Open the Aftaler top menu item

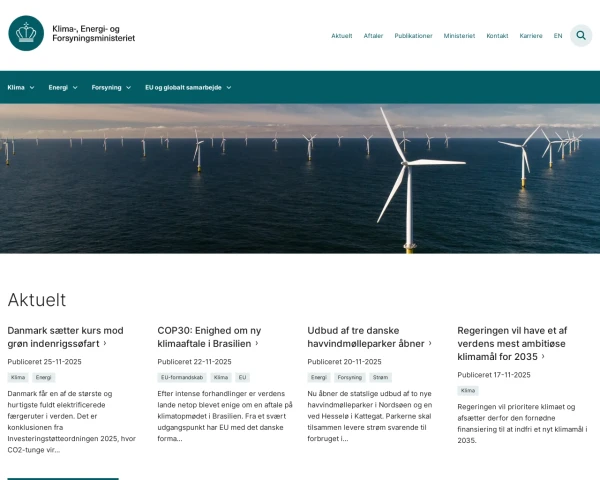point(373,36)
